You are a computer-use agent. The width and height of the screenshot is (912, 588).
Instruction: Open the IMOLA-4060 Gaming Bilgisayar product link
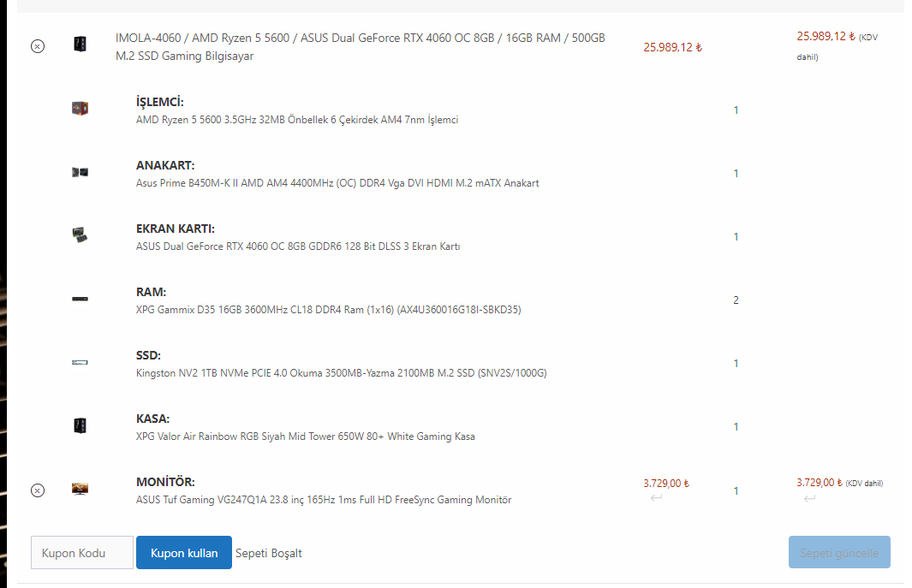click(360, 46)
